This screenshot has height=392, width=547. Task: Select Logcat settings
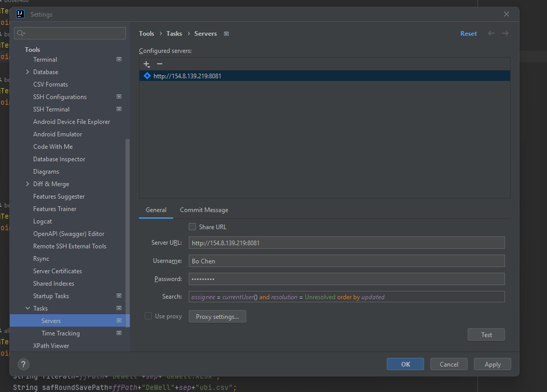click(43, 221)
